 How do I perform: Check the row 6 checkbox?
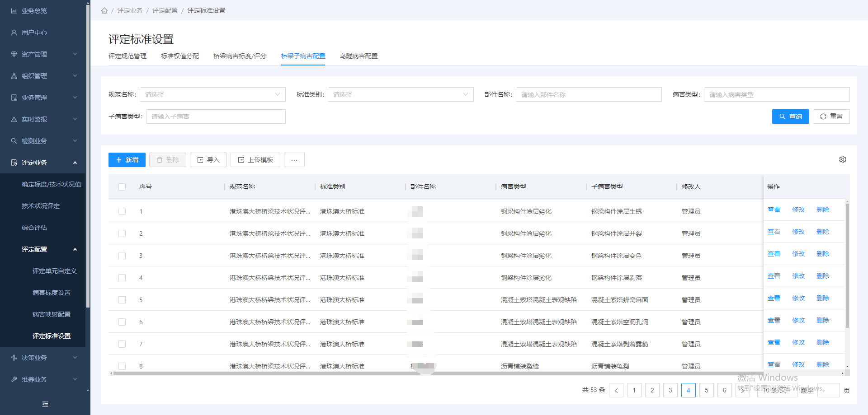(x=122, y=322)
